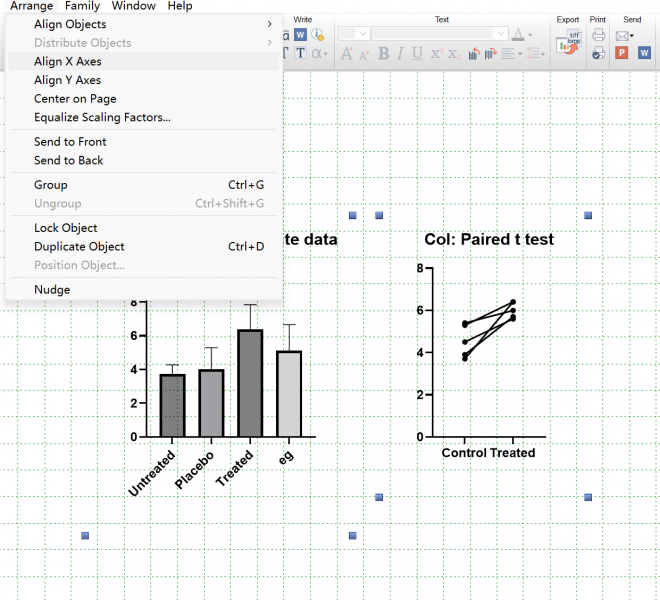Screen dimensions: 660x600
Task: Choose Send to Back
Action: coord(143,160)
